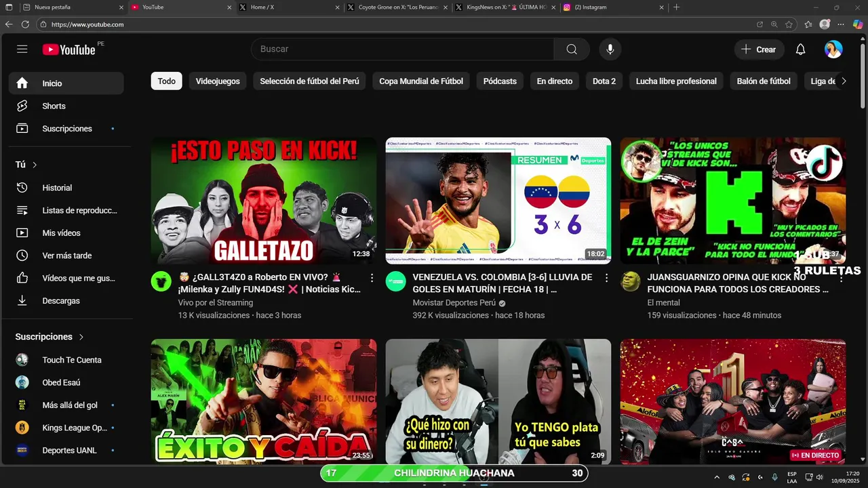Start voice search with microphone icon

tap(610, 49)
